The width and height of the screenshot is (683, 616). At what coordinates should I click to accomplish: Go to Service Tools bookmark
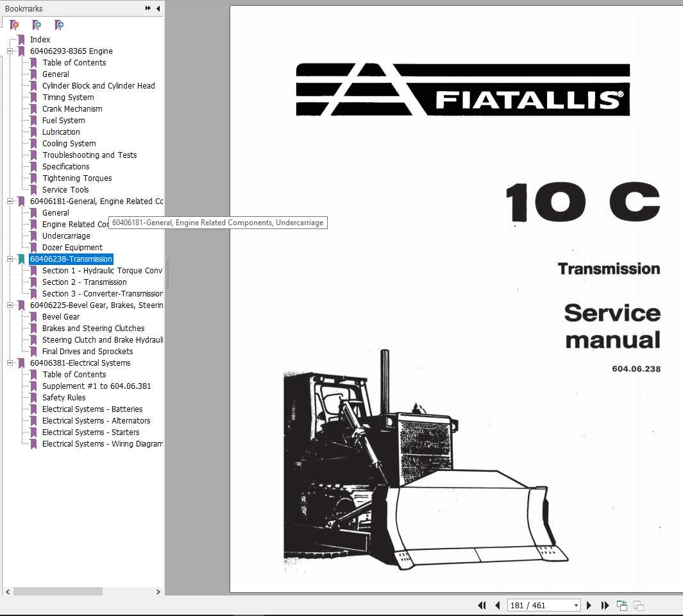click(x=65, y=190)
